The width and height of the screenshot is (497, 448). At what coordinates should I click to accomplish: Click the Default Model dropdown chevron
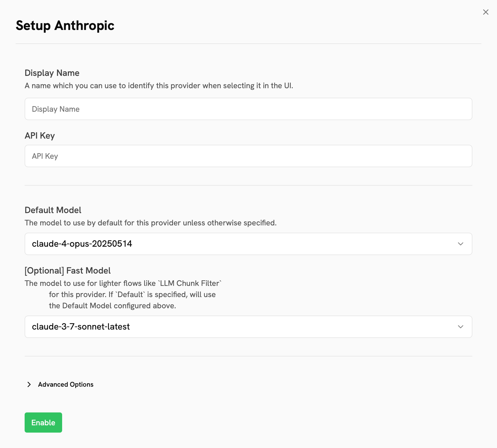click(461, 244)
